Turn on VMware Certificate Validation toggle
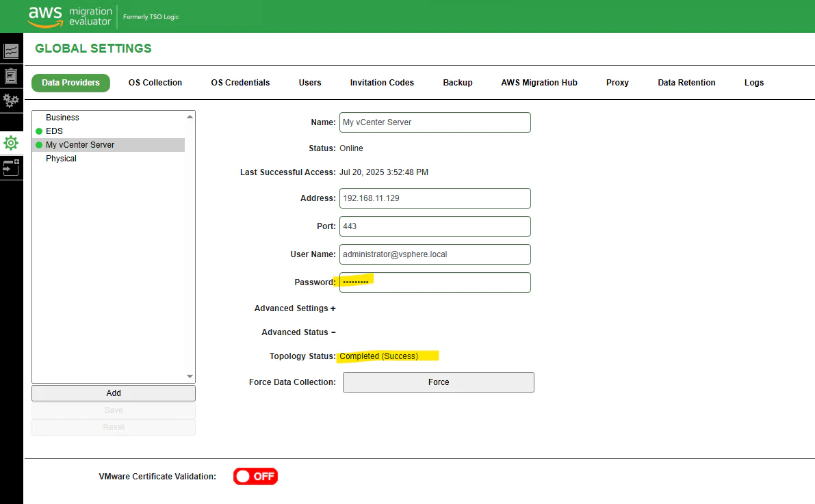Screen dimensions: 815x504 click(255, 477)
